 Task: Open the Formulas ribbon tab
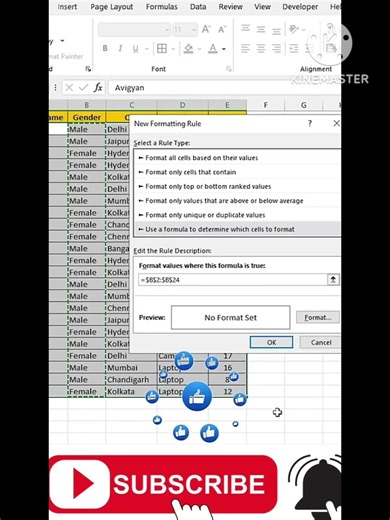tap(162, 7)
